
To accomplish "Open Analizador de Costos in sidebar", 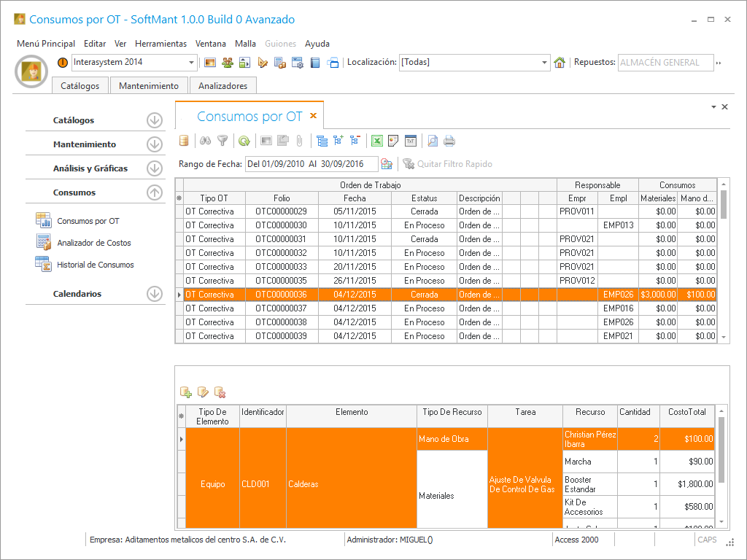I will pyautogui.click(x=94, y=243).
